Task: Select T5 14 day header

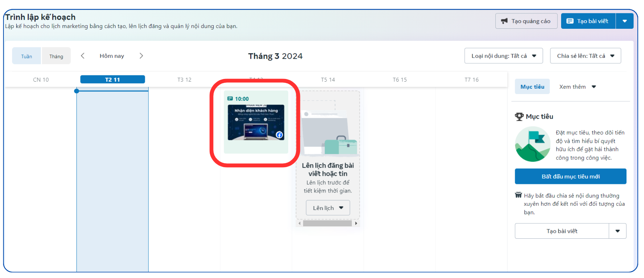Action: point(328,80)
